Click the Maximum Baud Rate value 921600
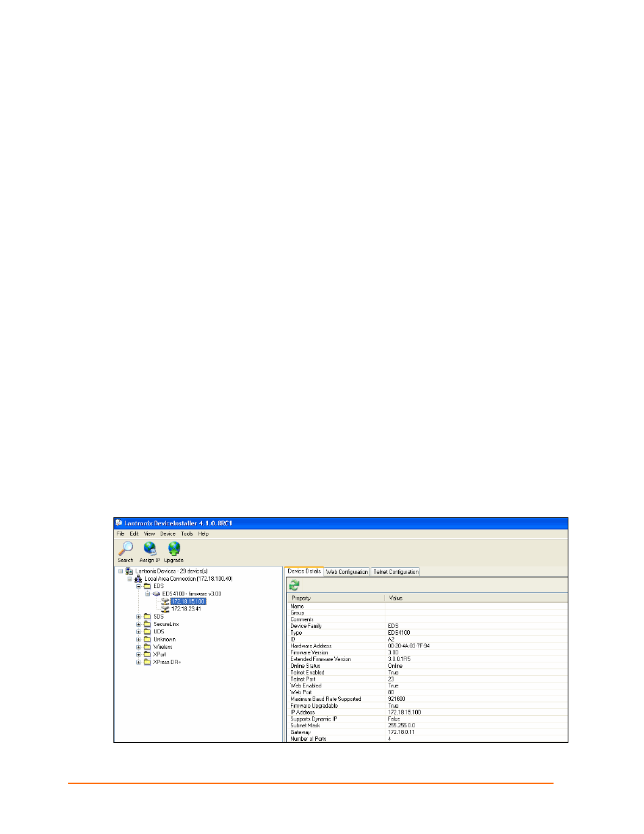The width and height of the screenshot is (644, 834). [x=397, y=699]
